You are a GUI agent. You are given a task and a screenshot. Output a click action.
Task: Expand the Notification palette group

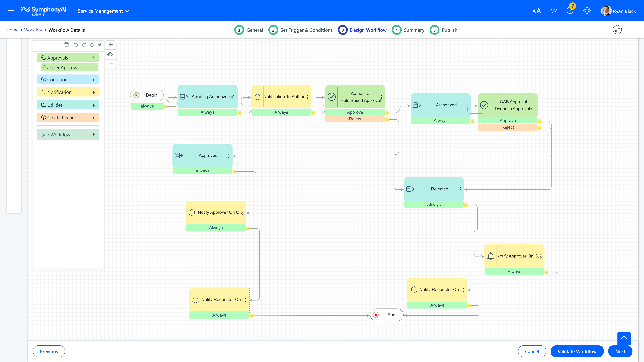pyautogui.click(x=68, y=92)
